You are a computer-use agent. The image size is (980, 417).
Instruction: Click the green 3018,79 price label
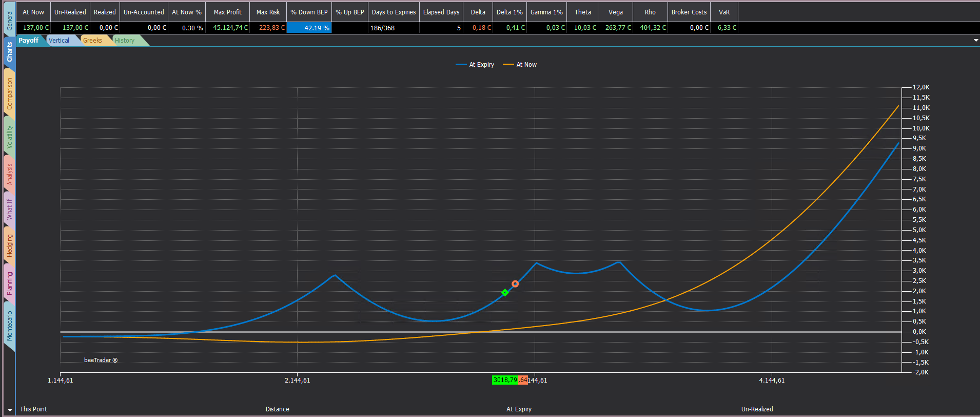click(x=505, y=380)
